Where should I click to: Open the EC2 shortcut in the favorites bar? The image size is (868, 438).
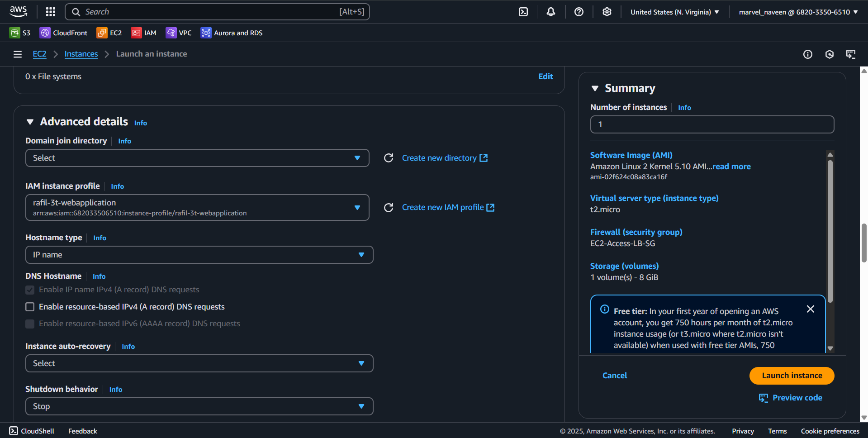pos(109,33)
